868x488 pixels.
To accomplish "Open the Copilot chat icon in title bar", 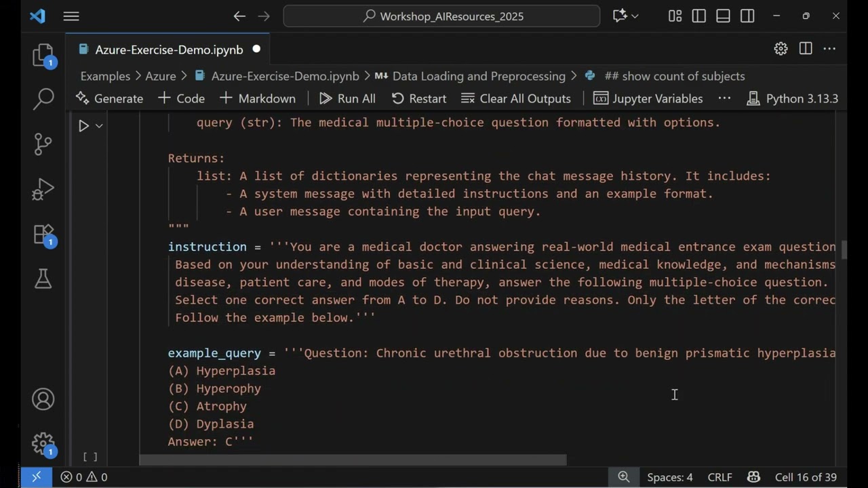I will tap(620, 16).
